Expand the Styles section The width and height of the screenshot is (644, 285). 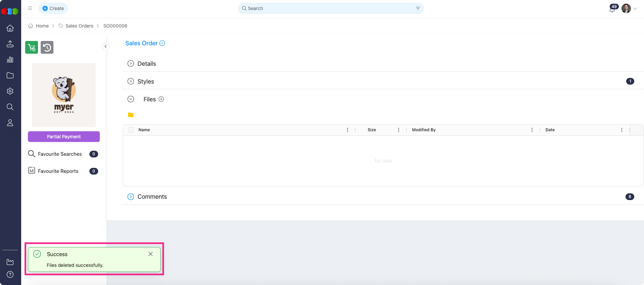[131, 82]
